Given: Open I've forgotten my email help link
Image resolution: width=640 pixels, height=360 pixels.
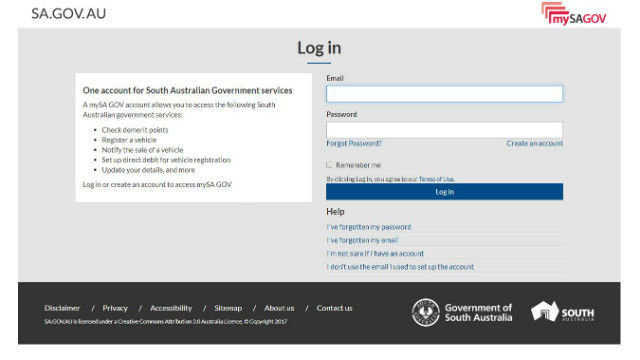Looking at the screenshot, I should click(362, 240).
